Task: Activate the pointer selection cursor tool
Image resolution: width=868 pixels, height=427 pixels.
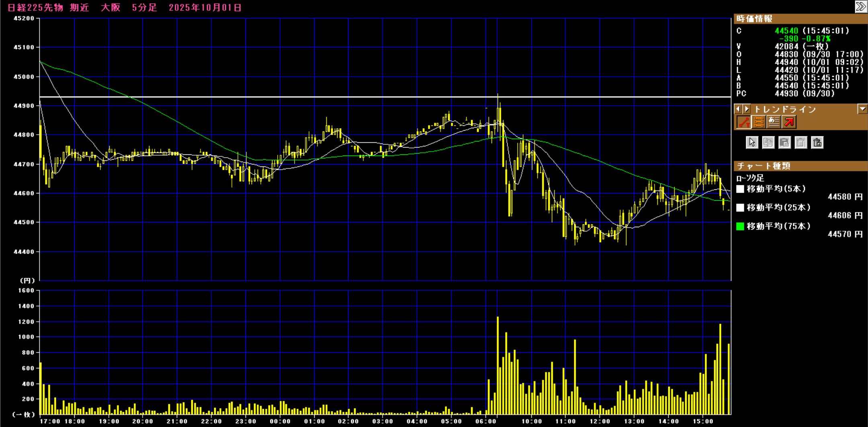Action: click(x=752, y=142)
